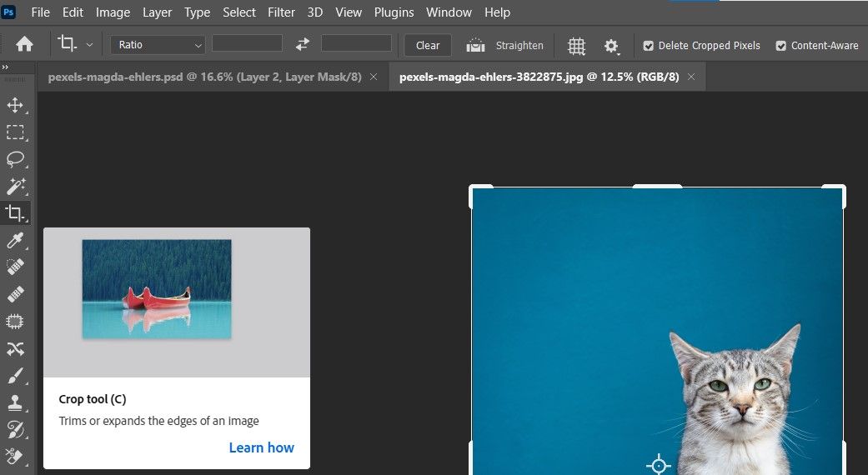This screenshot has height=475, width=868.
Task: Select the Content-Aware Move tool
Action: (x=15, y=348)
